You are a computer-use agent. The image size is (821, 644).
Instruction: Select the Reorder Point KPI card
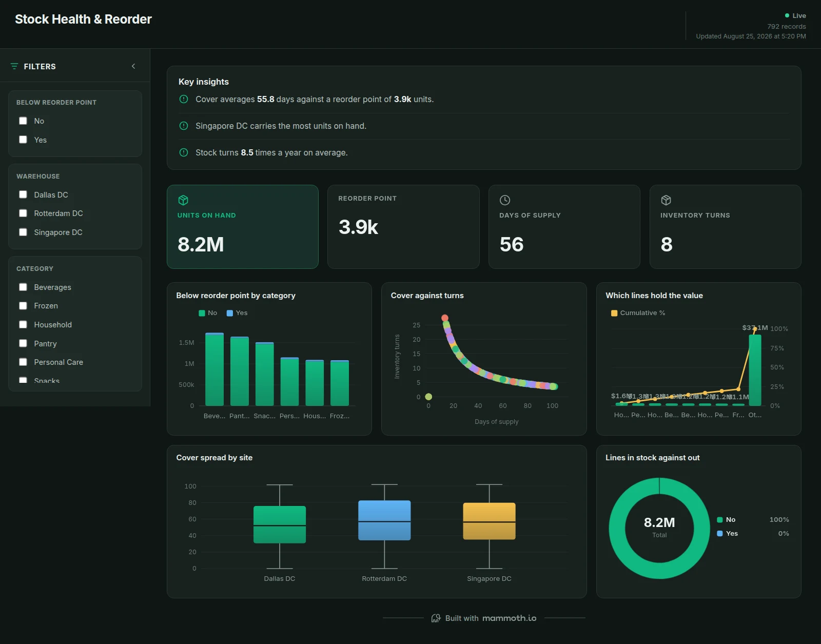(403, 227)
